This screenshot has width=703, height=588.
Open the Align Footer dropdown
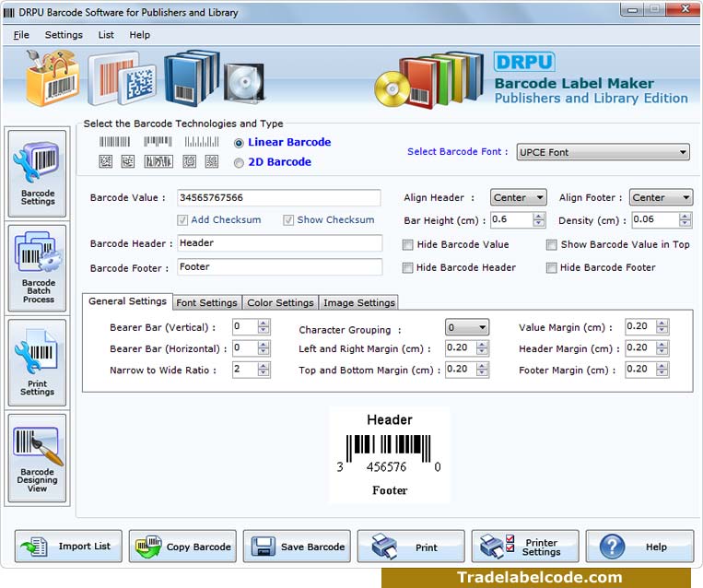tap(661, 197)
